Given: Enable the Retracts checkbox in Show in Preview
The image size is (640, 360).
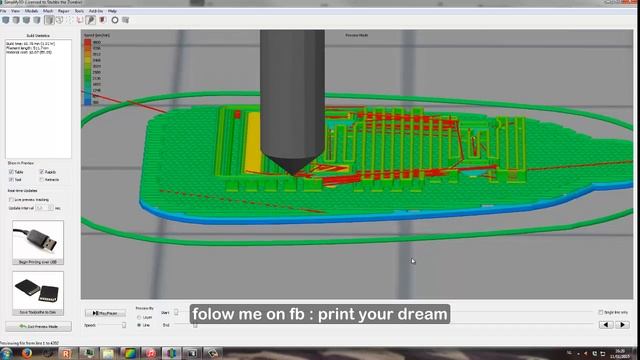Looking at the screenshot, I should 42,180.
